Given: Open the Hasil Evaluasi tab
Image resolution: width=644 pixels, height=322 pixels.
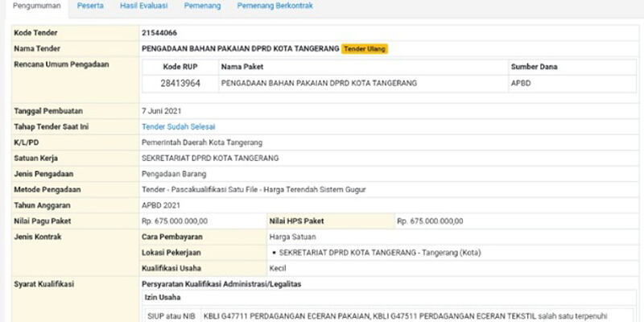Looking at the screenshot, I should click(144, 6).
